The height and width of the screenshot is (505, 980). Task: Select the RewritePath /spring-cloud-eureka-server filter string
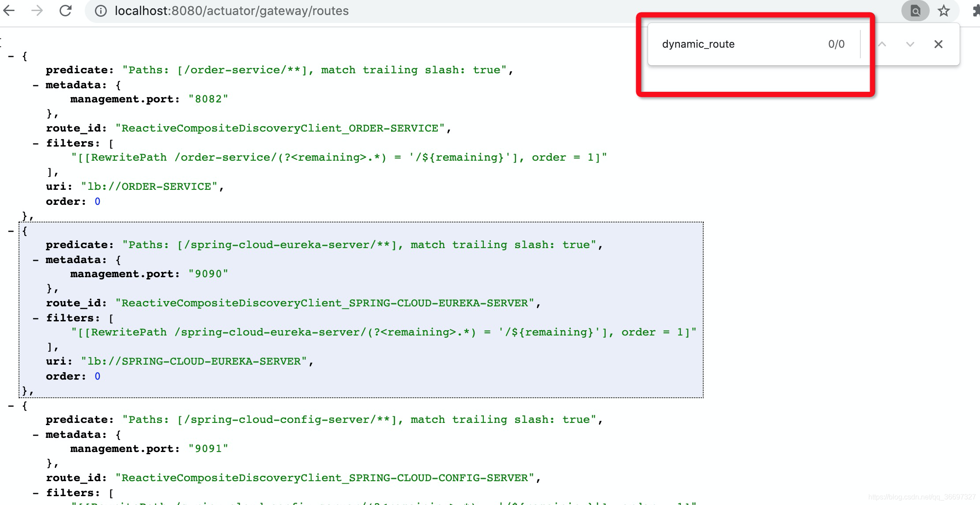coord(384,332)
